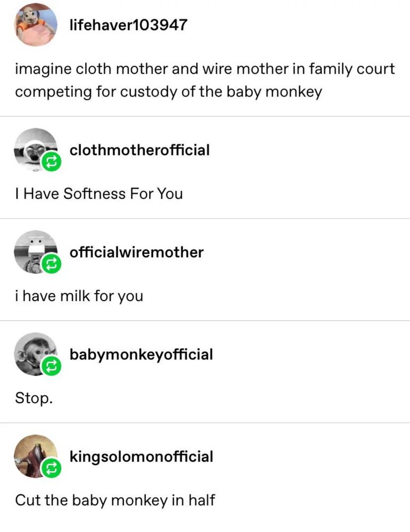This screenshot has height=532, width=410.
Task: Click reblog badge on officialwiremother avatar
Action: click(x=51, y=264)
